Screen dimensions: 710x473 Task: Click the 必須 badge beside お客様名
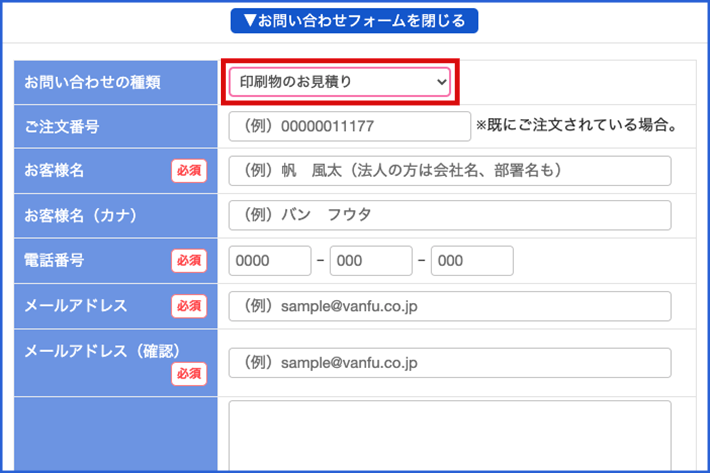pos(189,171)
